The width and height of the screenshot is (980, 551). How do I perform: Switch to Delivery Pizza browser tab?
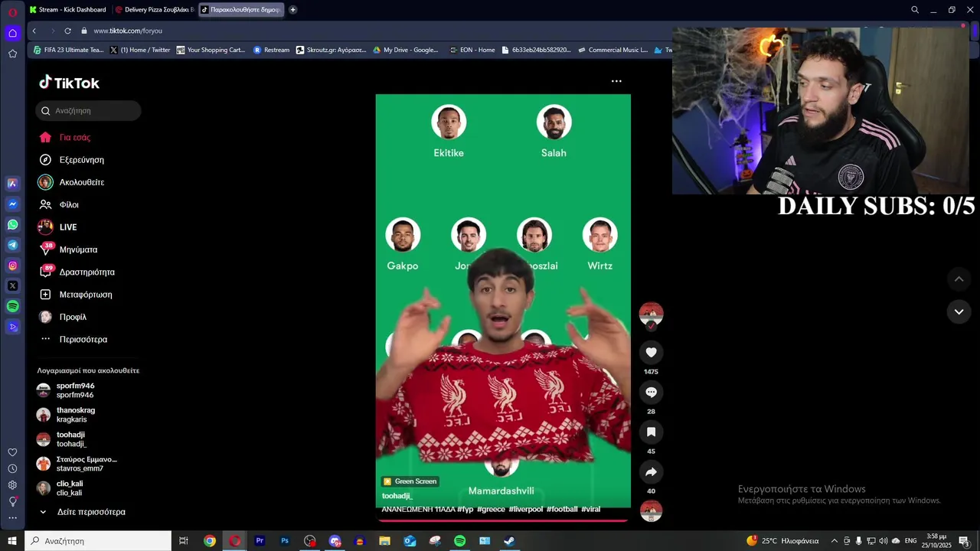(154, 10)
